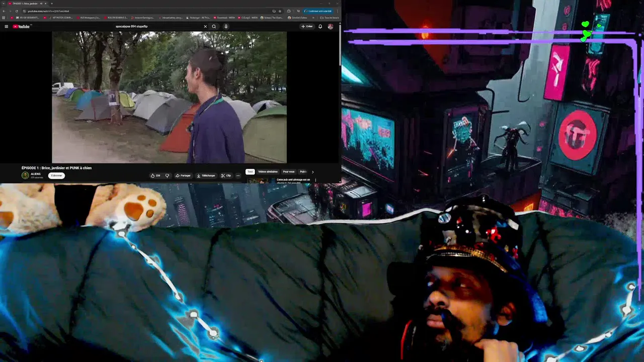Download the video with Télécharger

(x=206, y=175)
